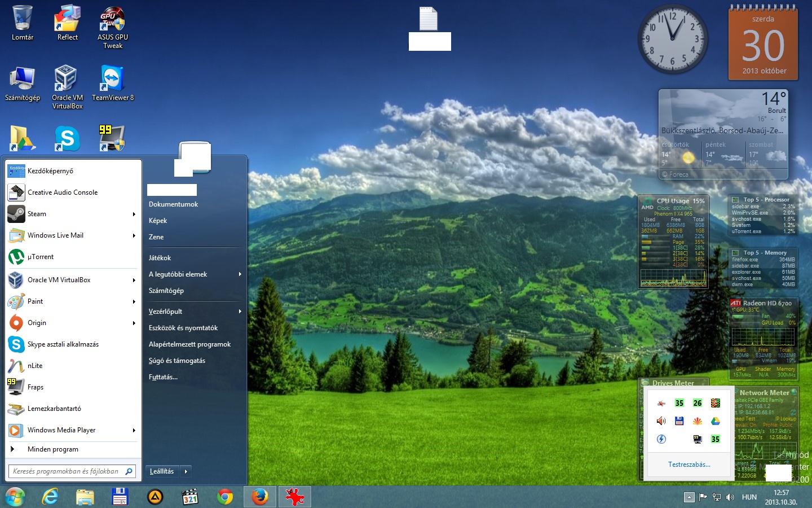Click Google Drive icon in tray popup
The image size is (812, 508).
[715, 421]
